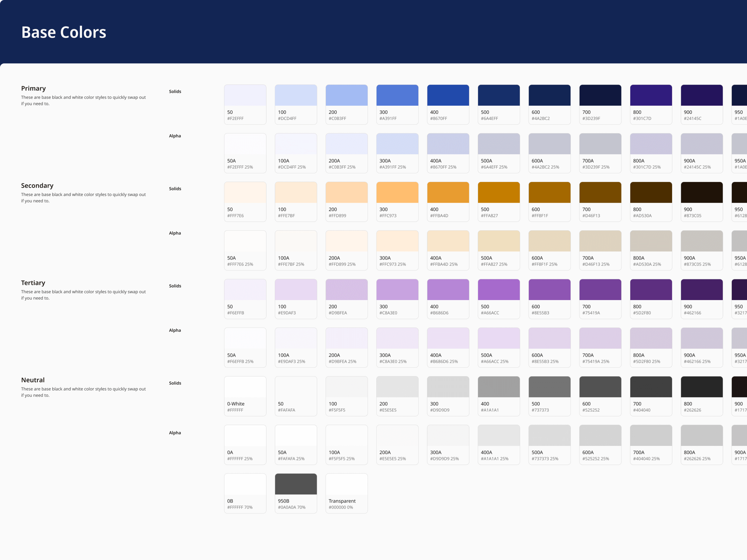Pick Tertiary 900 swatch #462166
The height and width of the screenshot is (560, 747).
pyautogui.click(x=702, y=299)
